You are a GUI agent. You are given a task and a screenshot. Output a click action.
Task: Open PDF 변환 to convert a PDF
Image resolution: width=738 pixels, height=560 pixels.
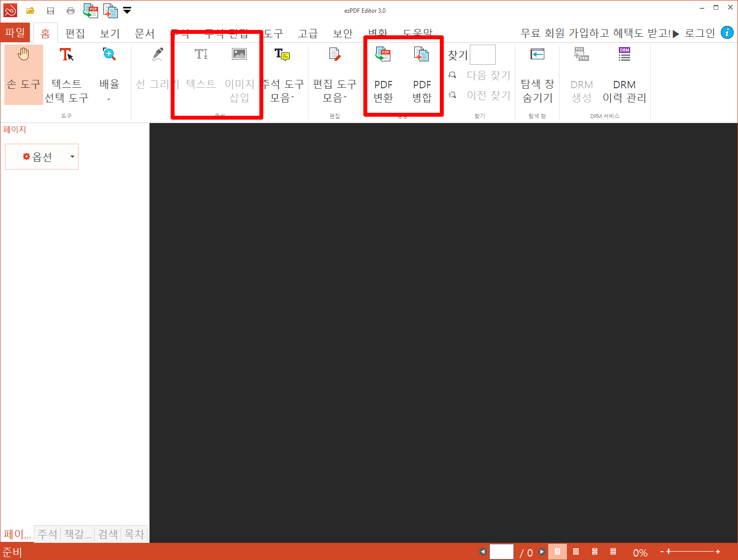pos(382,75)
